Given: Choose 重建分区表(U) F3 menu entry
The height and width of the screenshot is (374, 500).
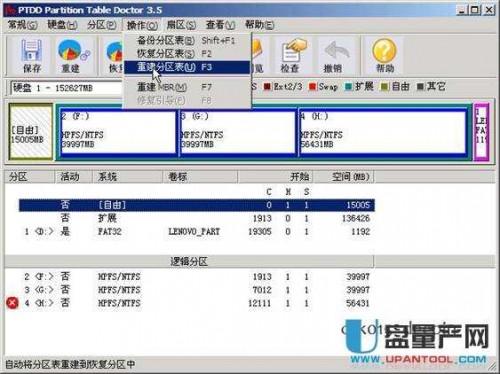Looking at the screenshot, I should coord(187,67).
